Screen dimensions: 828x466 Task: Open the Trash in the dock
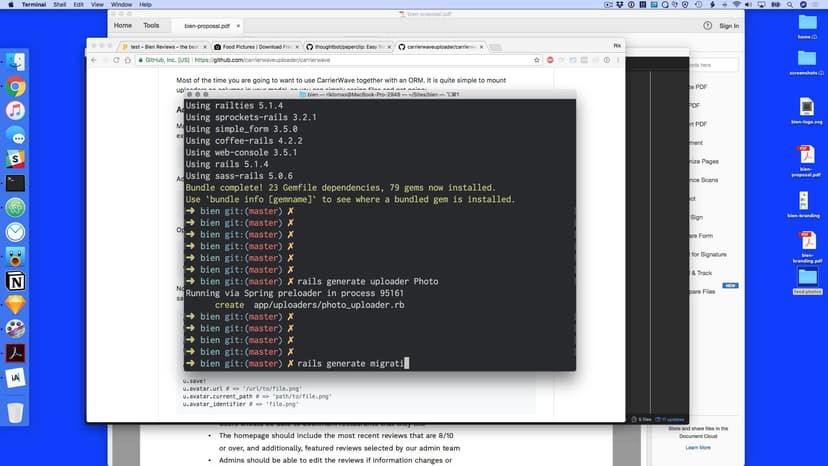click(15, 412)
